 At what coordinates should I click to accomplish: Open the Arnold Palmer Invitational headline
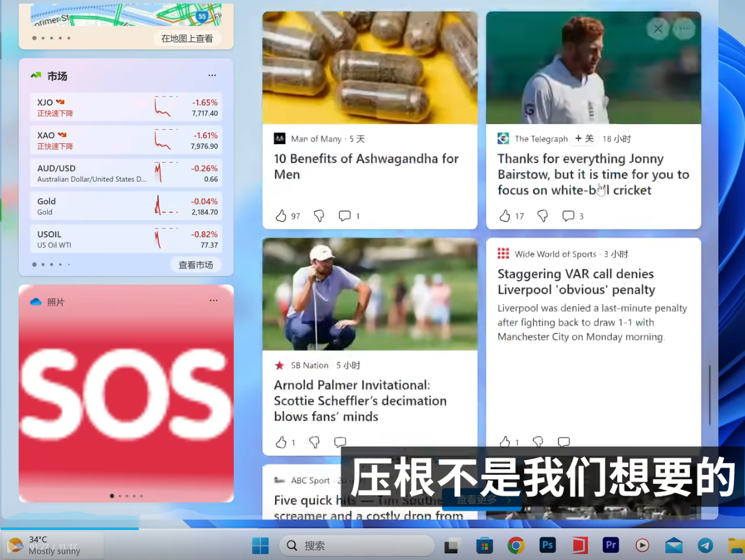[360, 400]
